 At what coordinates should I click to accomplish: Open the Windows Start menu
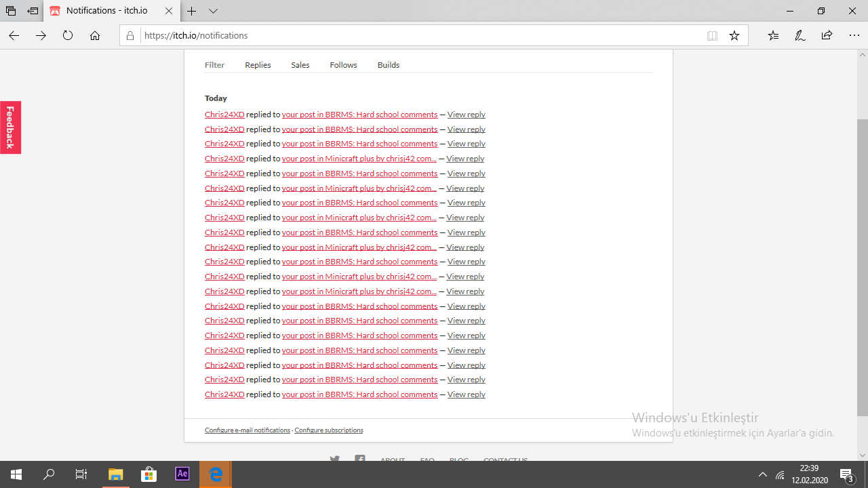click(x=16, y=474)
